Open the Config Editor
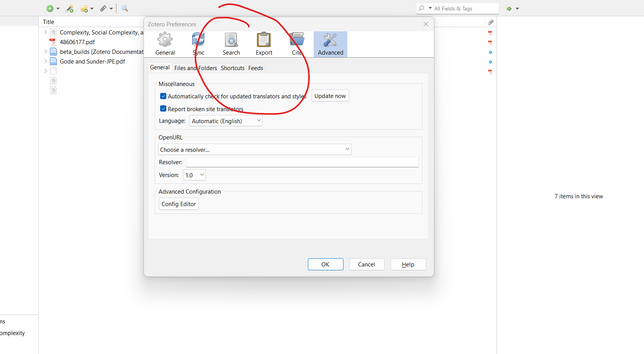 179,204
